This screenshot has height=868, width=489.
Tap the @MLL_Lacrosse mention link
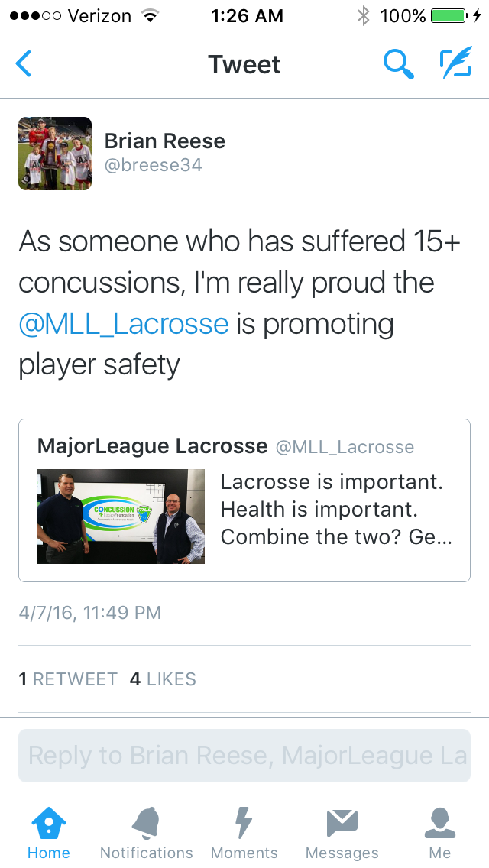pos(124,324)
